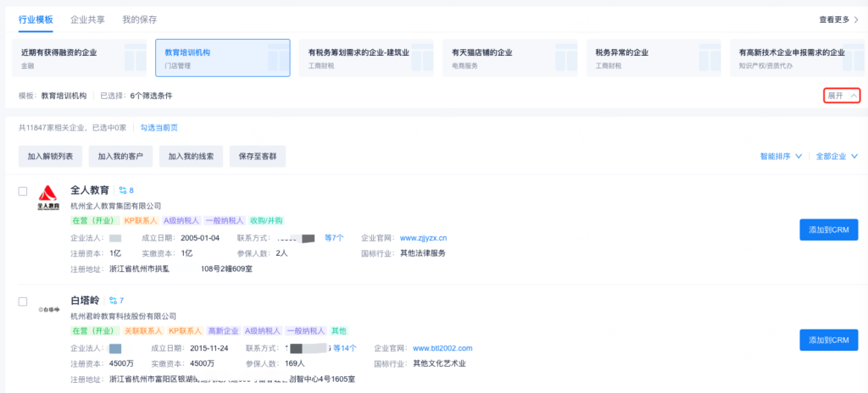Screen dimensions: 868x393
Task: Click the relation graph icon beside 白塔岭
Action: click(x=114, y=301)
